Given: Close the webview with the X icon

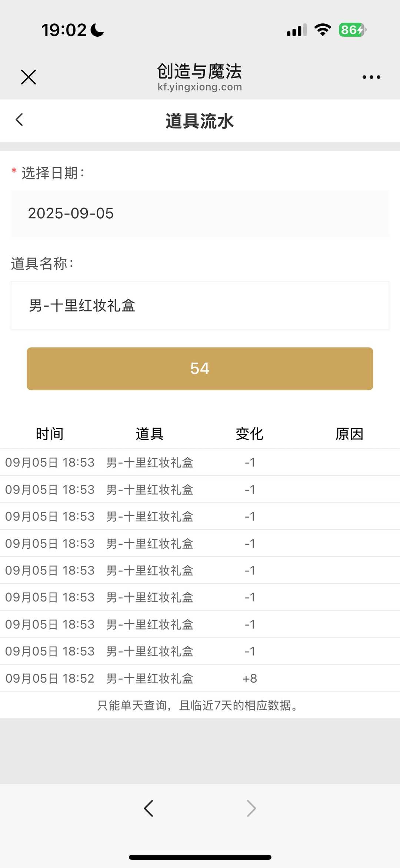Looking at the screenshot, I should pos(29,77).
